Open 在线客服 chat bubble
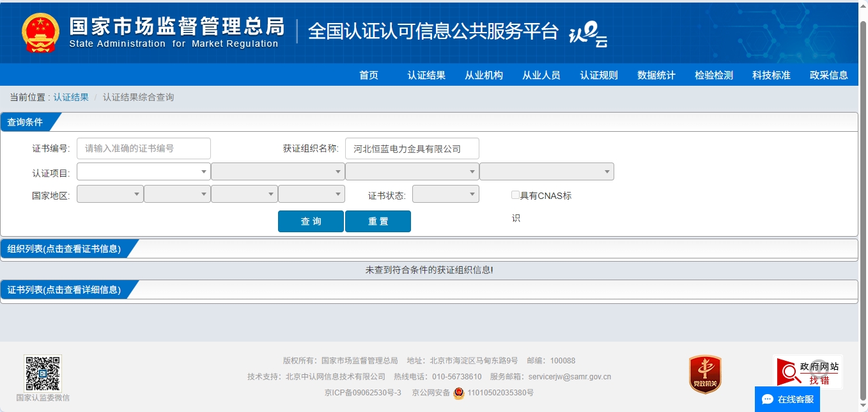Viewport: 868px width, 412px height. pyautogui.click(x=787, y=399)
